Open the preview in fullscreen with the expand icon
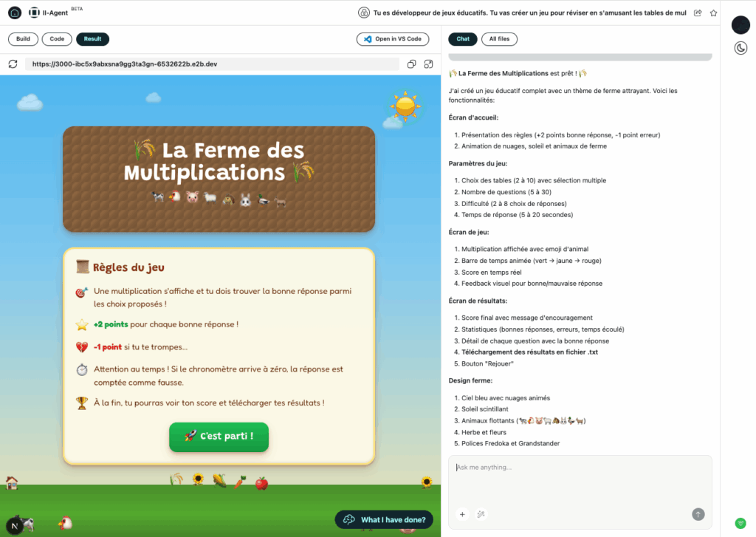 (427, 64)
